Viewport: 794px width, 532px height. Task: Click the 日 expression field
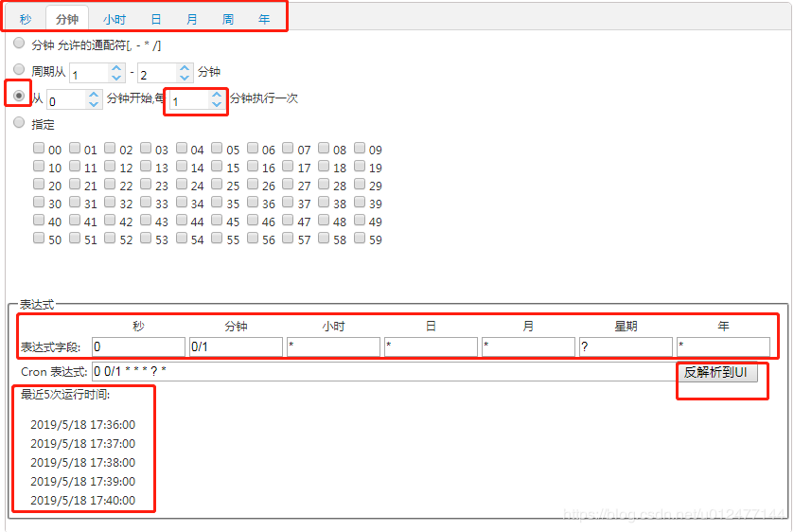[x=431, y=347]
